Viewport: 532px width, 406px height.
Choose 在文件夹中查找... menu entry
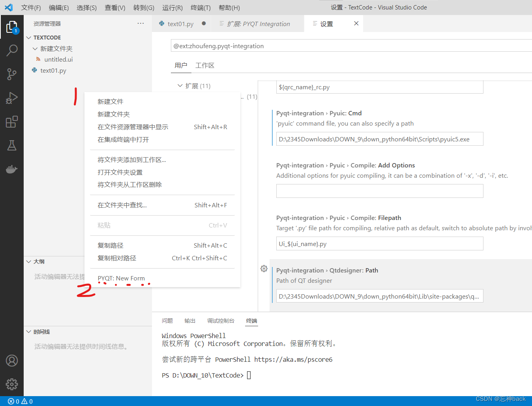(163, 205)
